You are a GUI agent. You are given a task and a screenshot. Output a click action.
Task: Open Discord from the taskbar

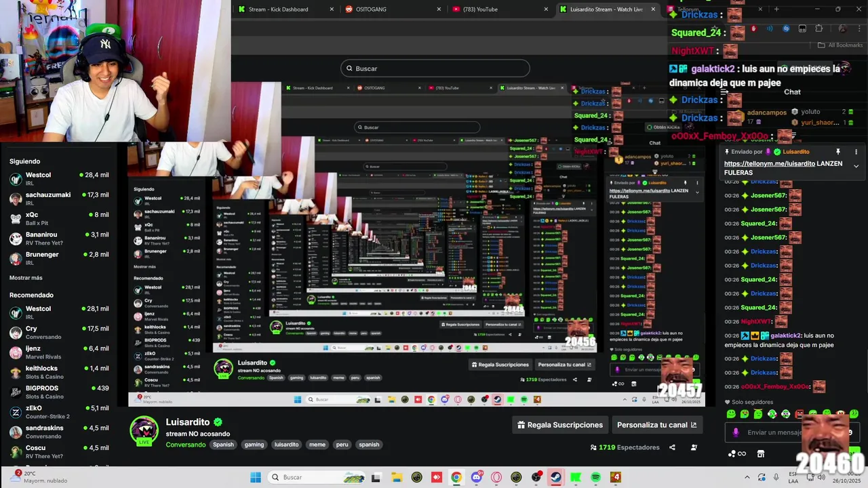[477, 477]
